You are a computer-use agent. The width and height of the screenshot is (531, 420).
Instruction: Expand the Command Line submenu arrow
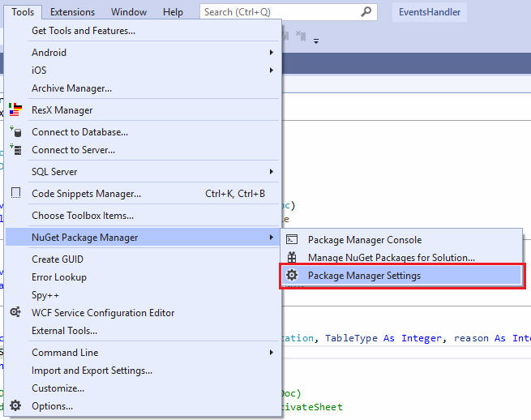tap(272, 352)
